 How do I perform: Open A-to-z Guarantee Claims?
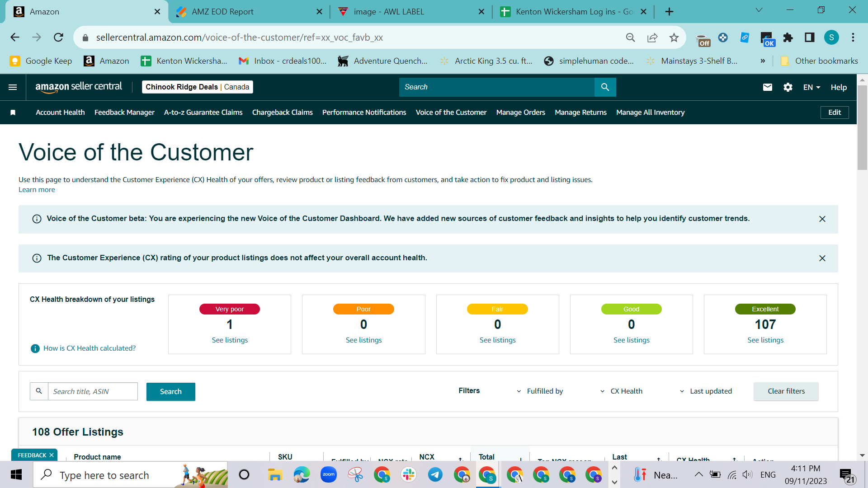tap(203, 113)
